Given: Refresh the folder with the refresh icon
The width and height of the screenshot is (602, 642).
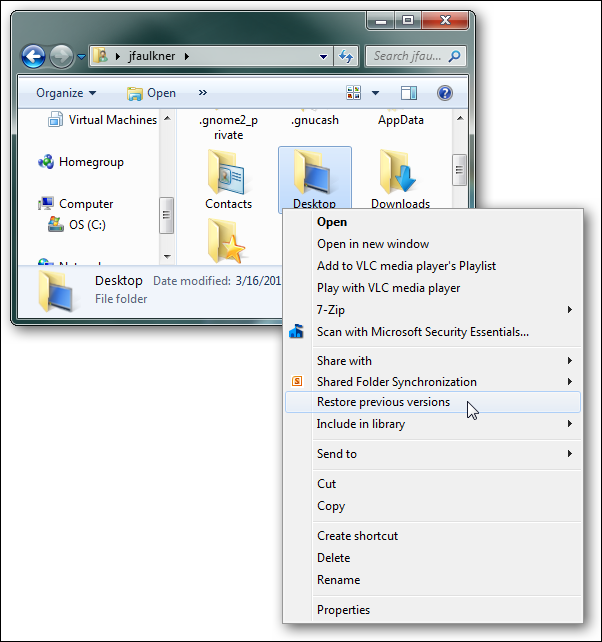Looking at the screenshot, I should 346,56.
